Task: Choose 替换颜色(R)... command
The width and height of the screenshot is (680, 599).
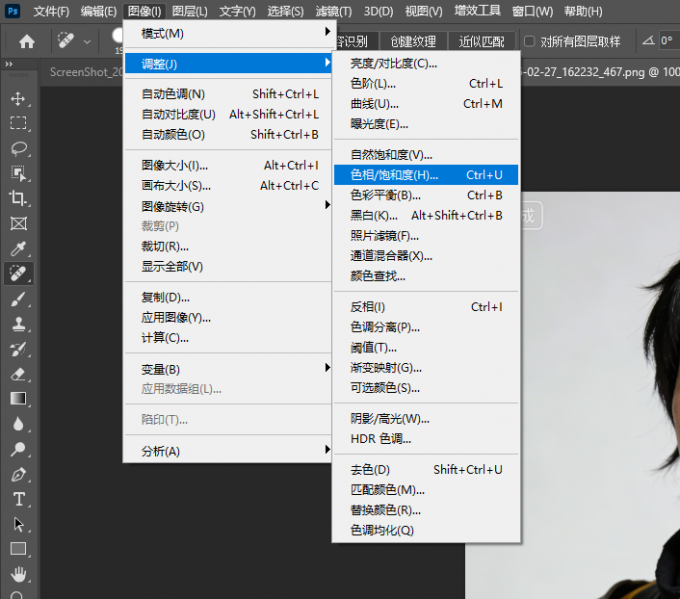Action: coord(426,510)
